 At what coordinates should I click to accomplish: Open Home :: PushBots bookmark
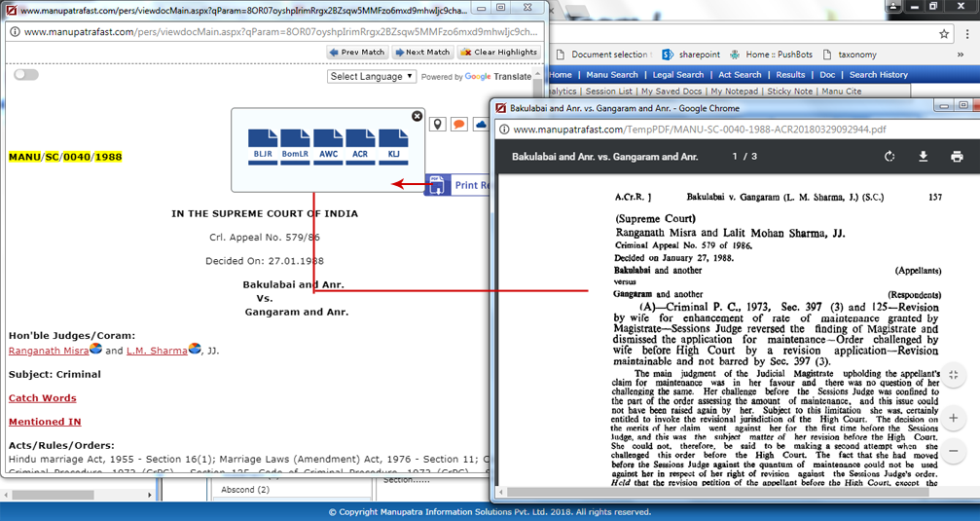(x=771, y=55)
